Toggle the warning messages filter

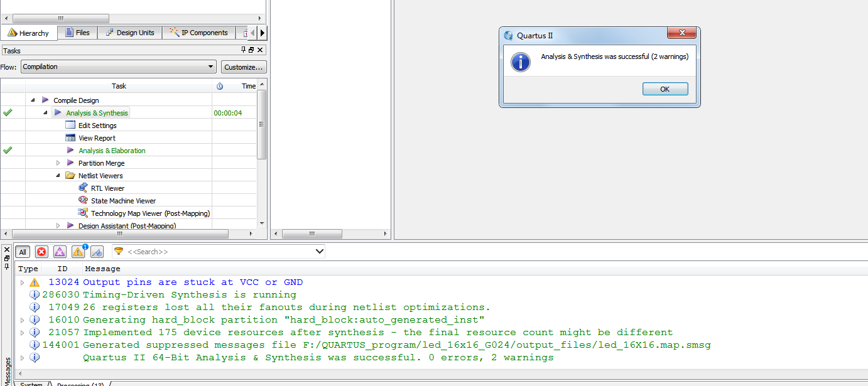tap(79, 252)
